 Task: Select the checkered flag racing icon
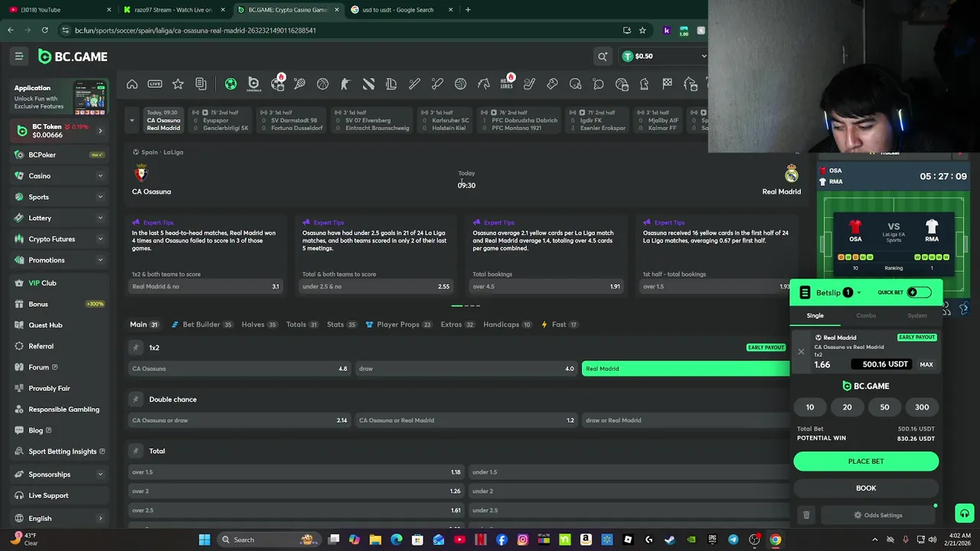click(667, 84)
